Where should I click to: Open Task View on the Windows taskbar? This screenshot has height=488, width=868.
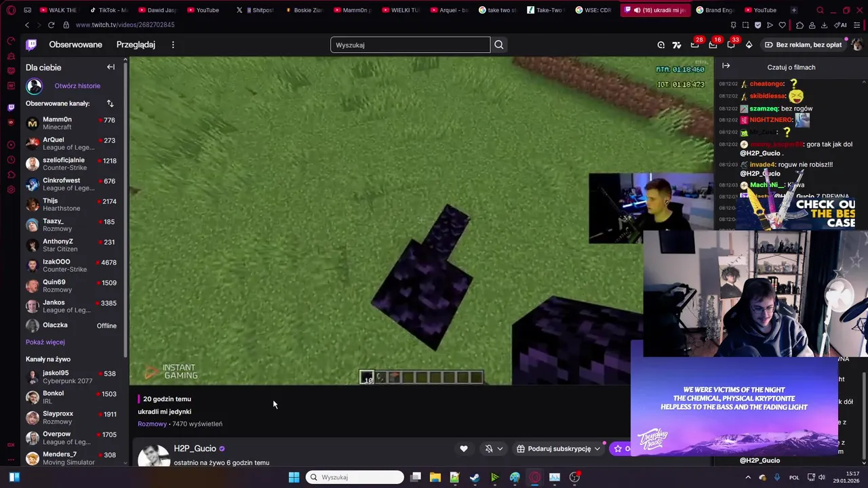pyautogui.click(x=416, y=477)
